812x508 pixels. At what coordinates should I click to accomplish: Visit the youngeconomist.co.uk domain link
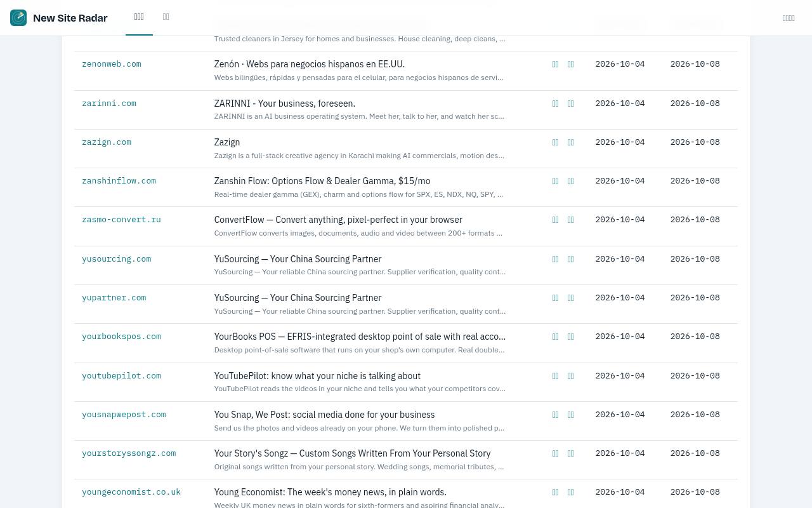pos(131,492)
